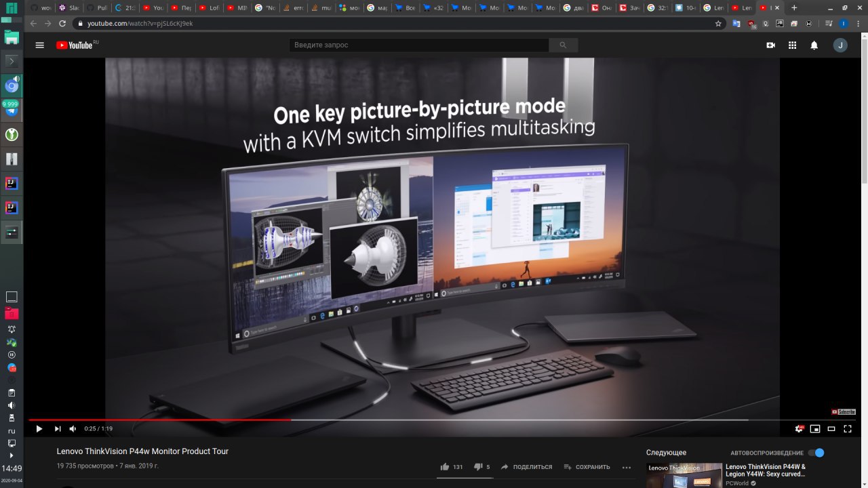Like the video with thumbs up
Image resolution: width=868 pixels, height=488 pixels.
point(445,467)
